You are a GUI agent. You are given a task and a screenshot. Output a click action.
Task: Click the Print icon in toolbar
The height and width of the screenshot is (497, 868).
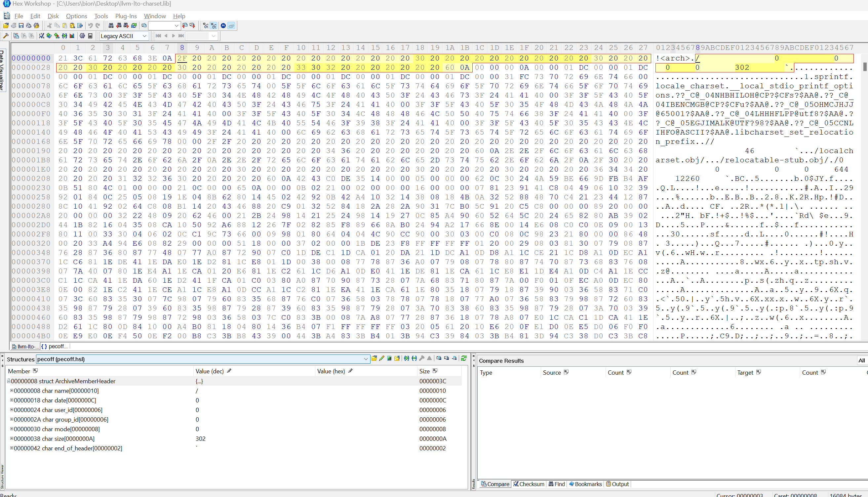click(x=29, y=25)
